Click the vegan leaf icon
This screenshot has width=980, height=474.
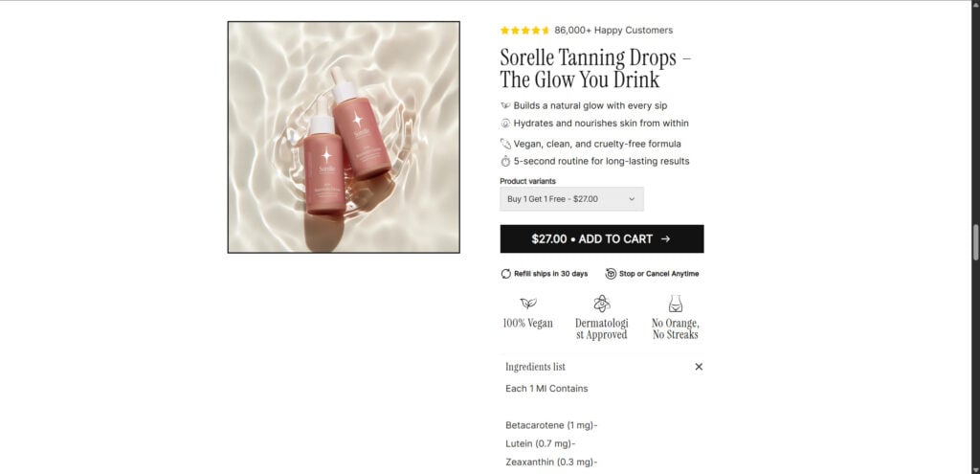click(x=527, y=304)
